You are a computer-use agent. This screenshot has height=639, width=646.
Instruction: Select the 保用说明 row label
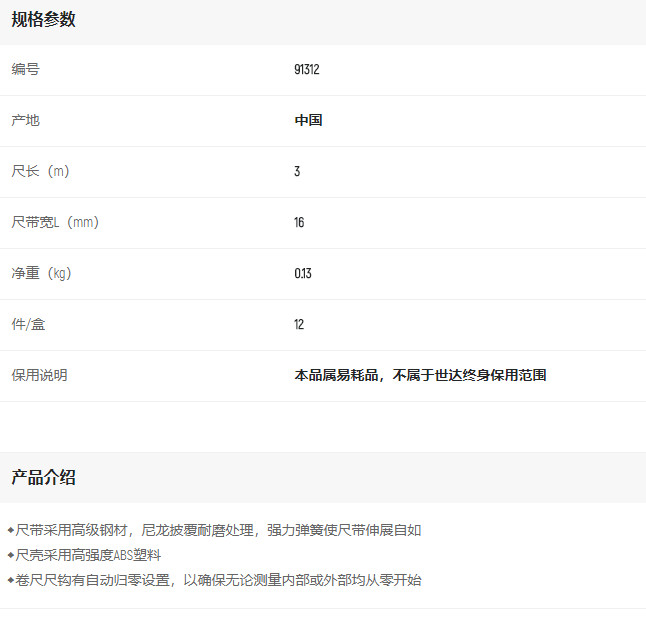(40, 376)
